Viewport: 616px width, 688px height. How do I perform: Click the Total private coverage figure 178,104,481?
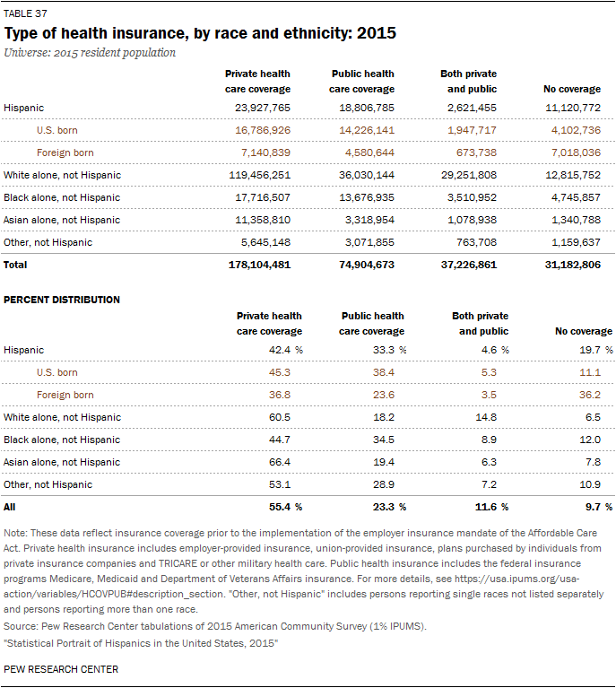point(259,265)
